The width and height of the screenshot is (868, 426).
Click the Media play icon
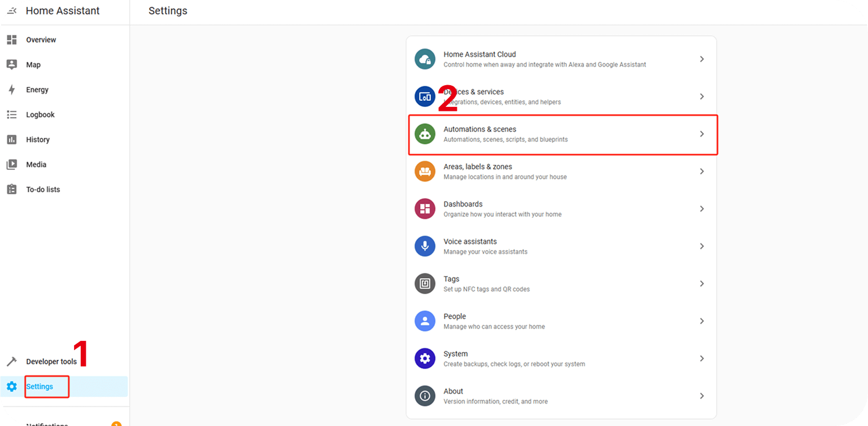tap(12, 165)
